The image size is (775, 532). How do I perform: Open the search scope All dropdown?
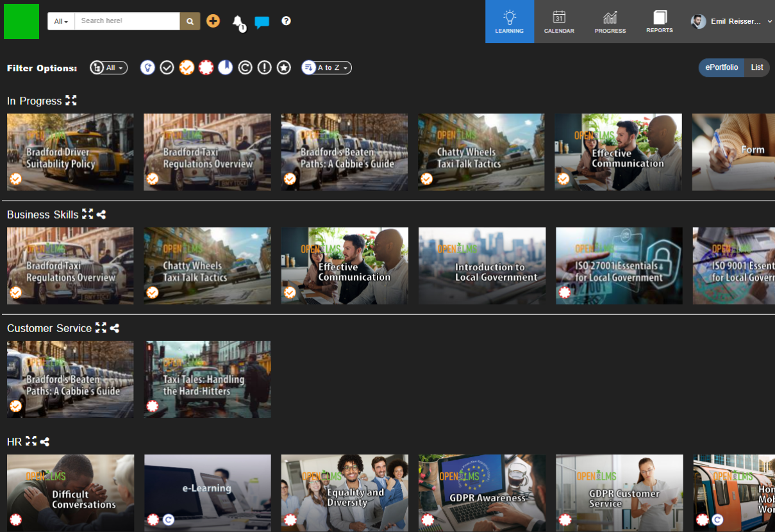pyautogui.click(x=62, y=21)
